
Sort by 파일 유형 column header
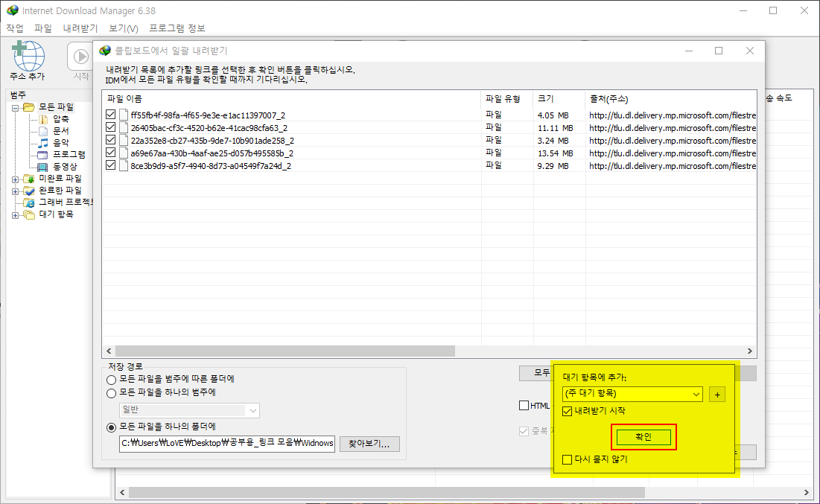point(507,99)
